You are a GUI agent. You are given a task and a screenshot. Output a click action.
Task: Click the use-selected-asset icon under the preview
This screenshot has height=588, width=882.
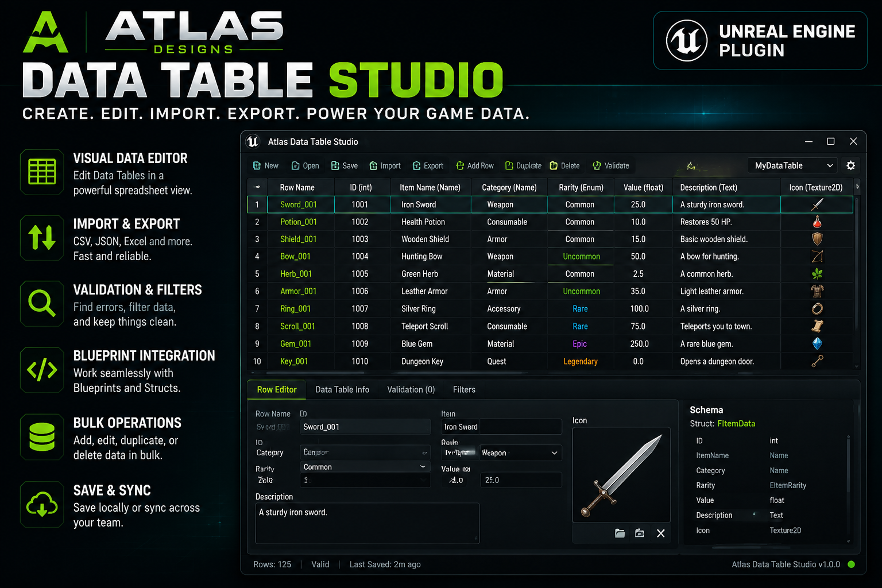click(640, 533)
